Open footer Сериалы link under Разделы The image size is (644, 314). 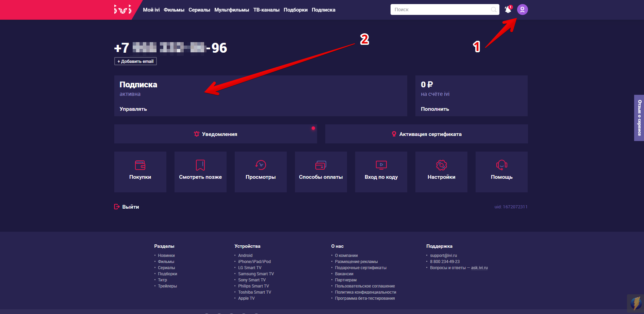166,268
